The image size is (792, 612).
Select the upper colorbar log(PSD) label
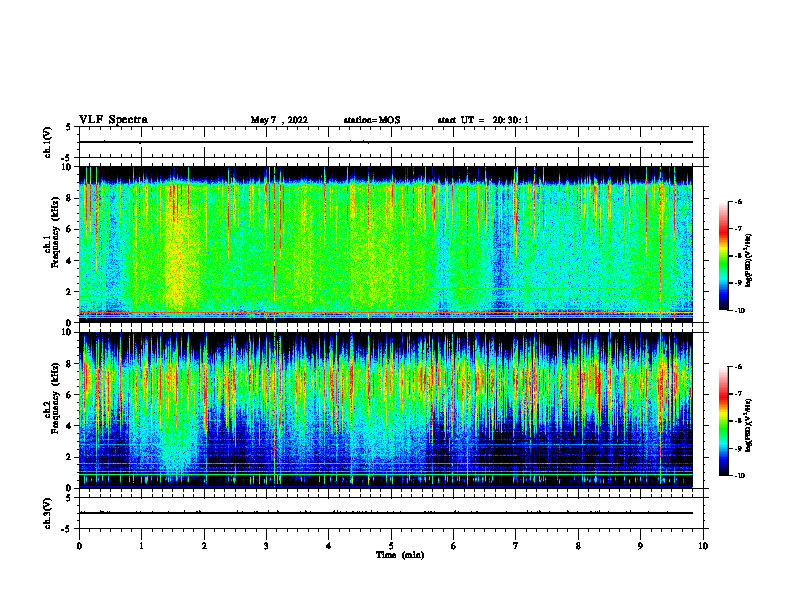coord(748,261)
